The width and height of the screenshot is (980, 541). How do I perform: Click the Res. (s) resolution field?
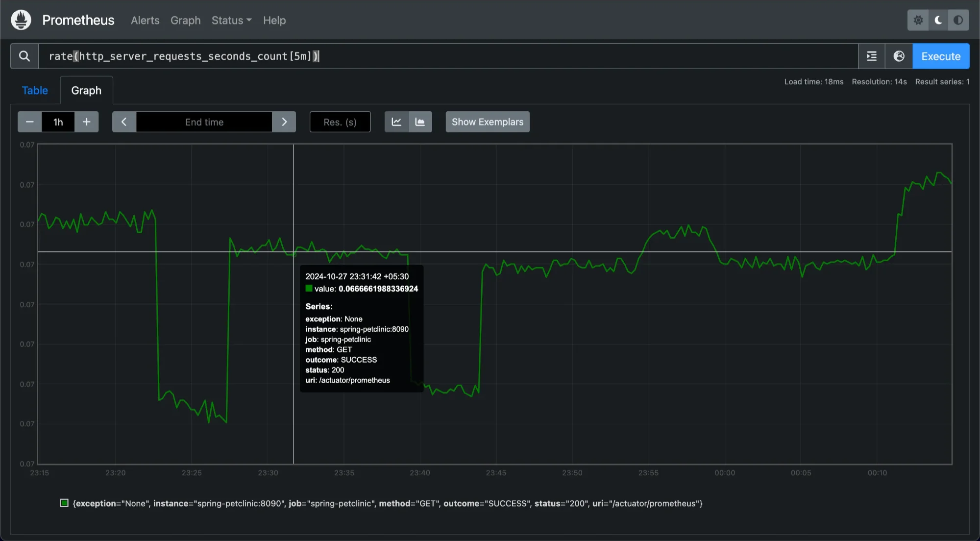(340, 122)
